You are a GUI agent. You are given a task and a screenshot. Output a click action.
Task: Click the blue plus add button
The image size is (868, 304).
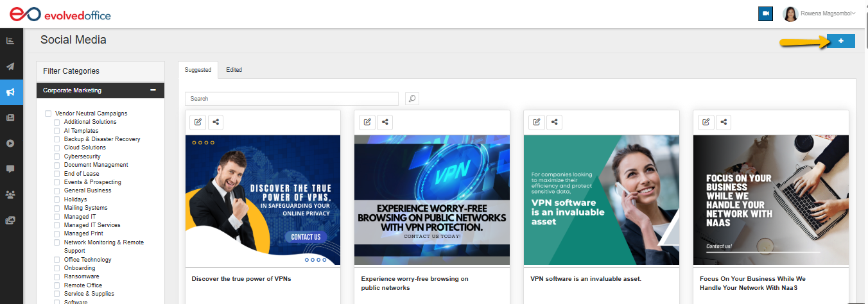pyautogui.click(x=840, y=41)
